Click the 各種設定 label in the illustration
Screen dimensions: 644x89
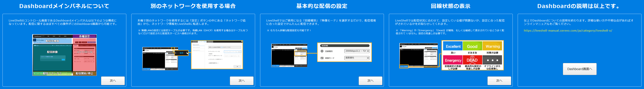[x=84, y=36]
